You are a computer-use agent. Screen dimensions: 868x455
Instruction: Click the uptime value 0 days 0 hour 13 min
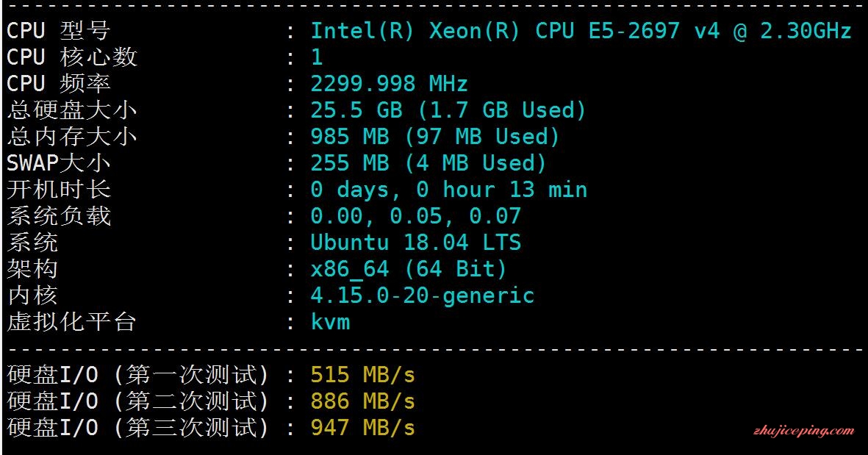tap(449, 190)
